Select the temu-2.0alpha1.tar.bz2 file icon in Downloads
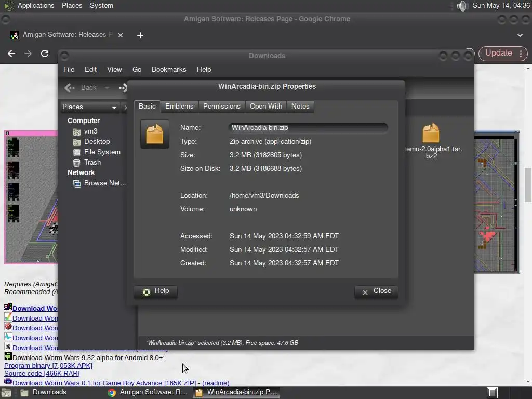The height and width of the screenshot is (399, 532). tap(431, 133)
